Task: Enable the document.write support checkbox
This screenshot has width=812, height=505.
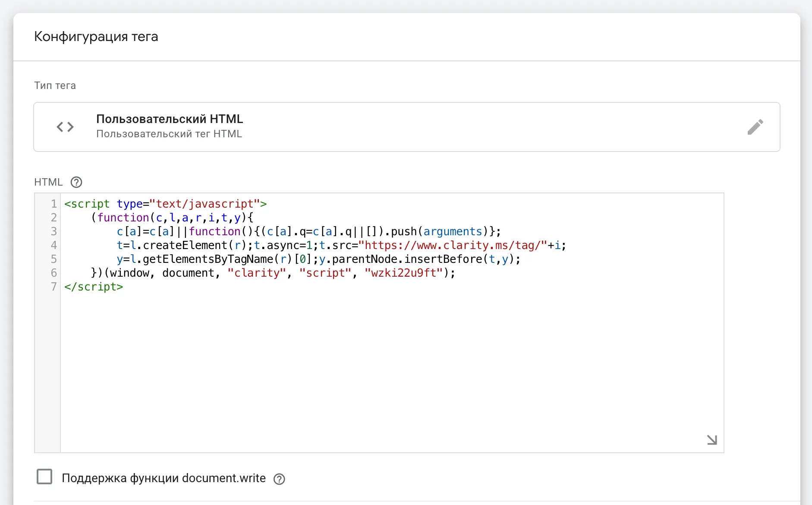Action: pyautogui.click(x=44, y=477)
